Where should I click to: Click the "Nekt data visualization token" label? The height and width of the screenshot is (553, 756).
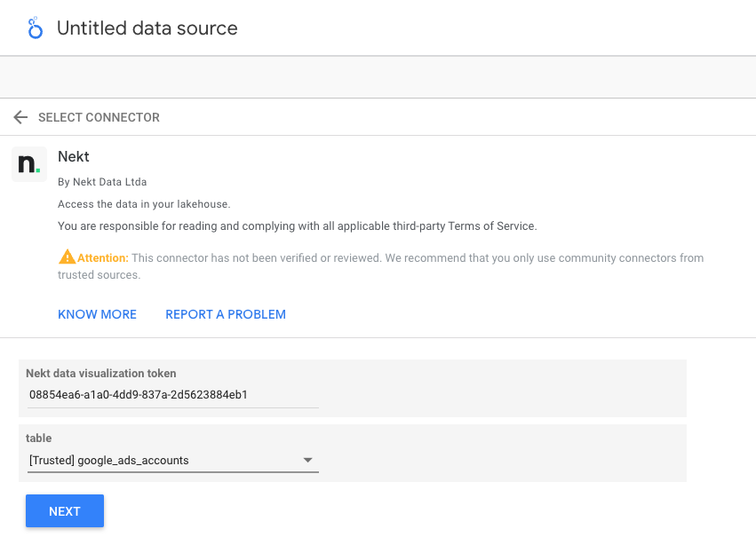pos(100,374)
